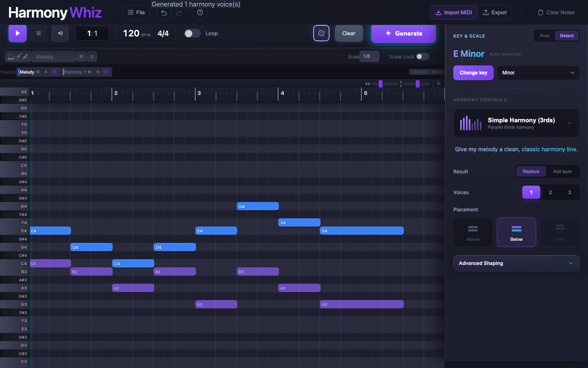The width and height of the screenshot is (588, 368).
Task: Expand the Simple Harmony (3rds) preset selector
Action: (517, 123)
